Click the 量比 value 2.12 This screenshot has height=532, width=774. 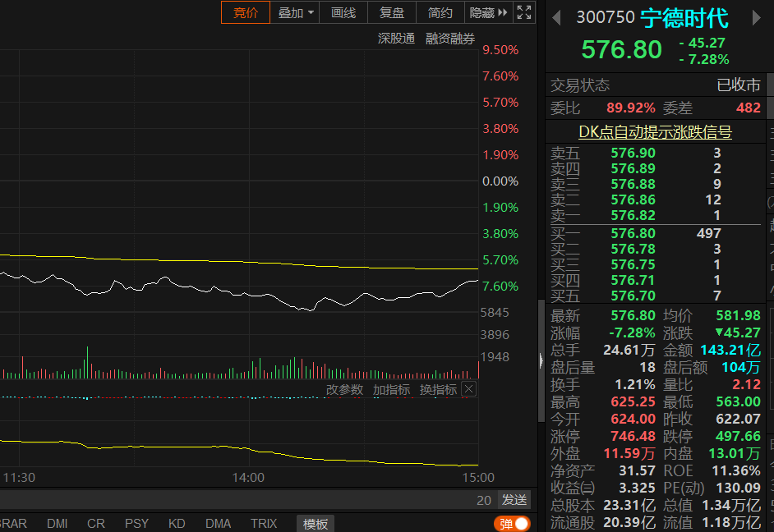(x=746, y=384)
